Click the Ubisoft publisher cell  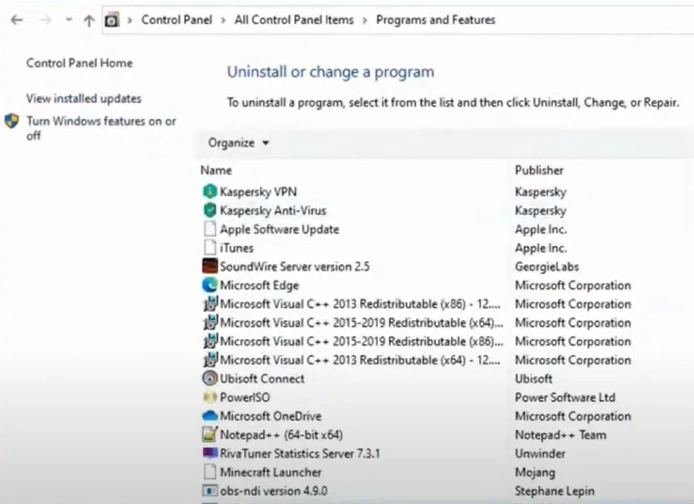point(533,379)
